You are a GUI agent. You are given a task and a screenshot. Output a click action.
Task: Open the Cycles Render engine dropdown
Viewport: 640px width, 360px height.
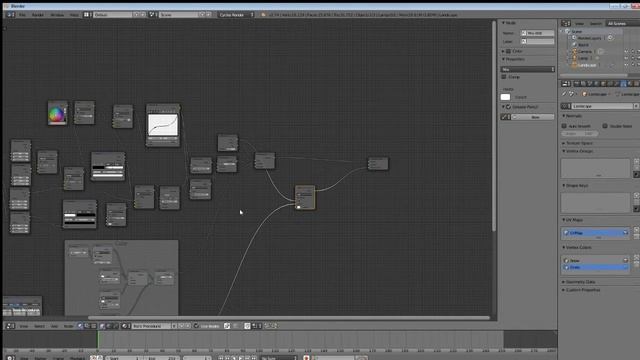coord(236,15)
